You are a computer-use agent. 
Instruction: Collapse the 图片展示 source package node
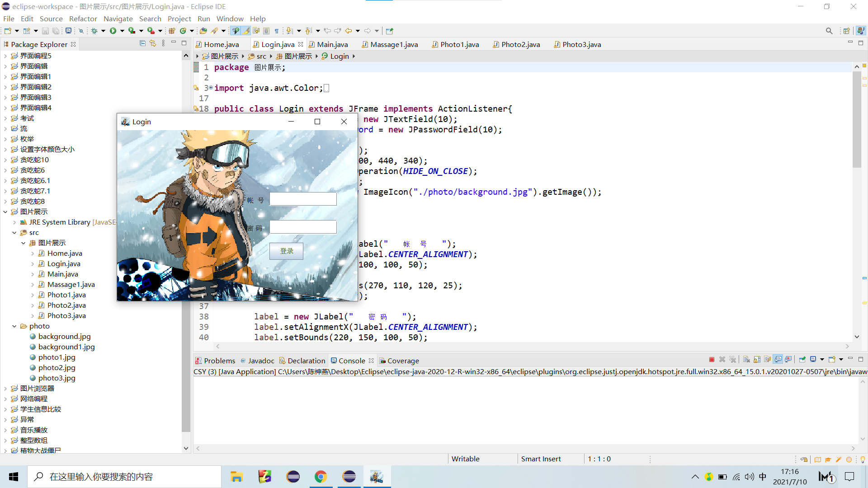pos(24,243)
